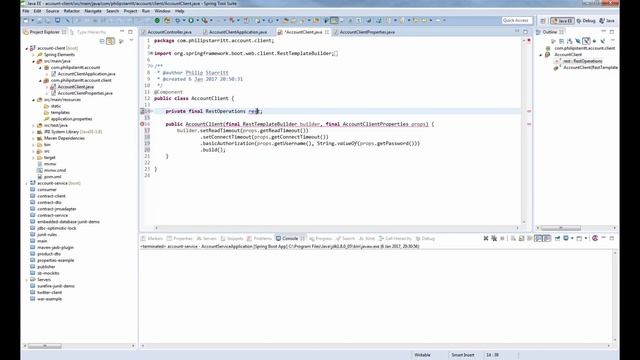Viewport: 640px width, 360px height.
Task: Toggle Sort in Outline toolbar
Action: coord(569,41)
